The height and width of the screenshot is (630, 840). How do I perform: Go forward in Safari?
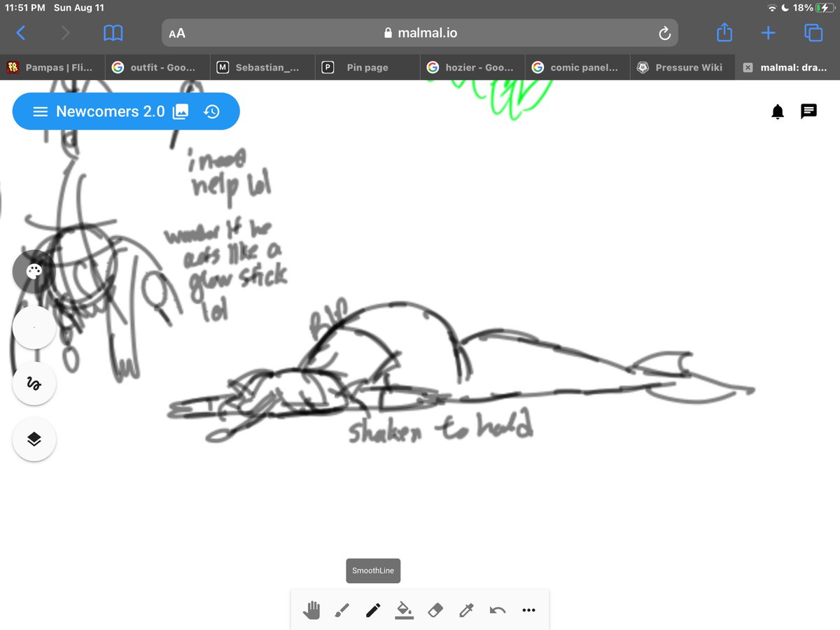click(66, 33)
